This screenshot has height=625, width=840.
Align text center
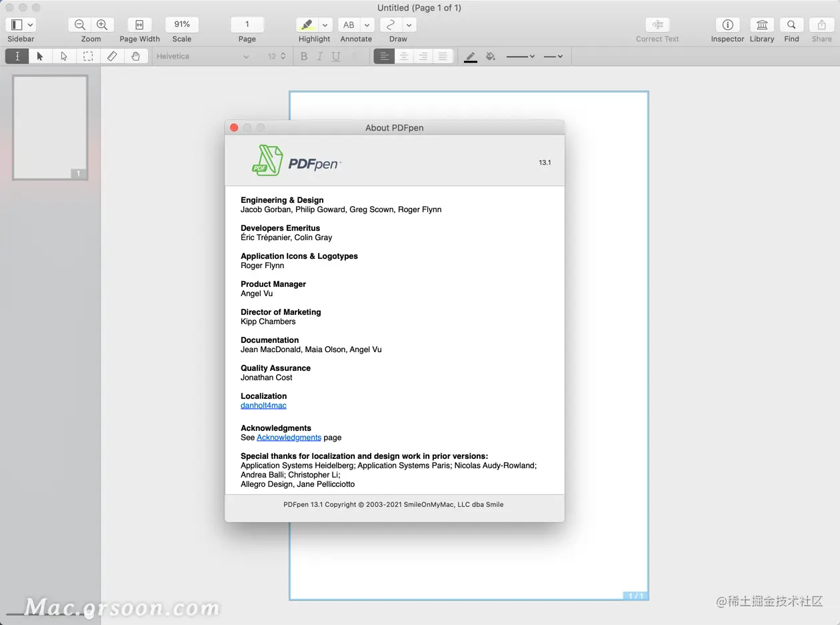404,56
